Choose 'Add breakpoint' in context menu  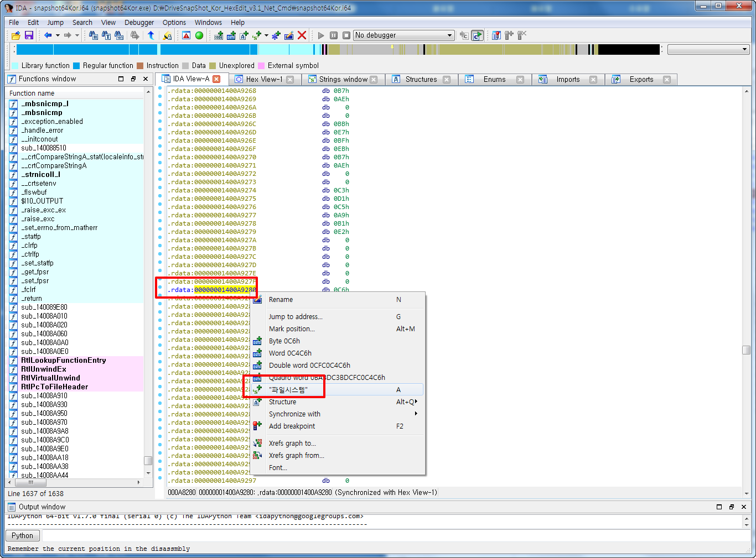click(338, 426)
